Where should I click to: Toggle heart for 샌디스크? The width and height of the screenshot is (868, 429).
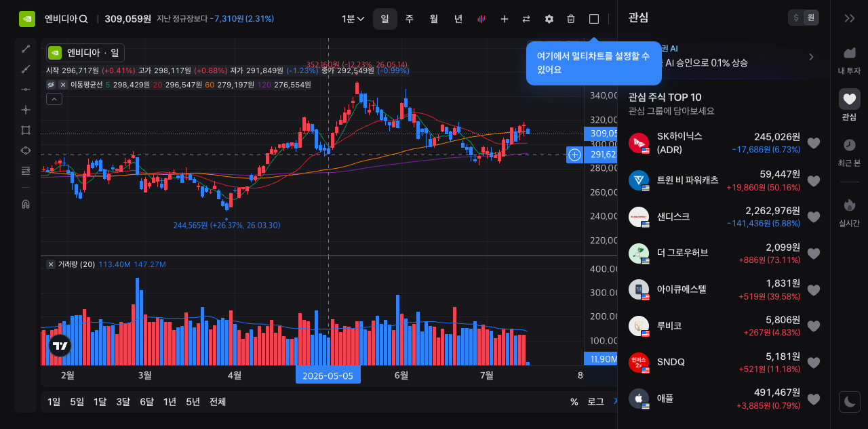point(814,217)
